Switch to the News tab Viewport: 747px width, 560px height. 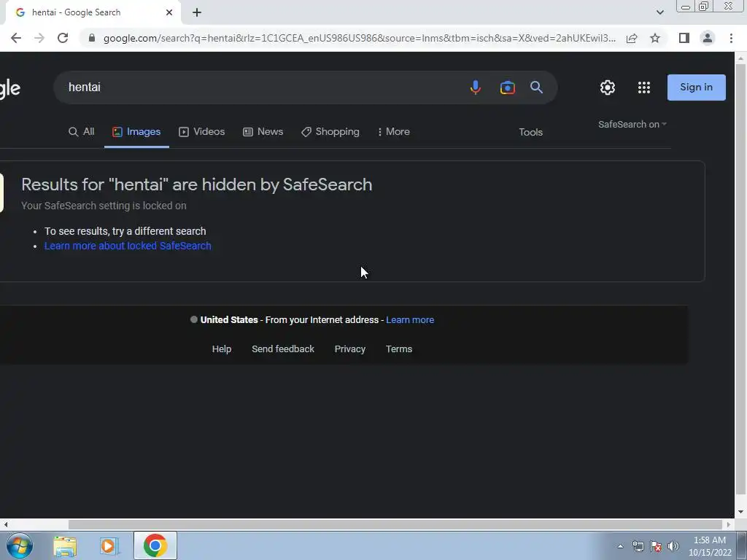(263, 132)
